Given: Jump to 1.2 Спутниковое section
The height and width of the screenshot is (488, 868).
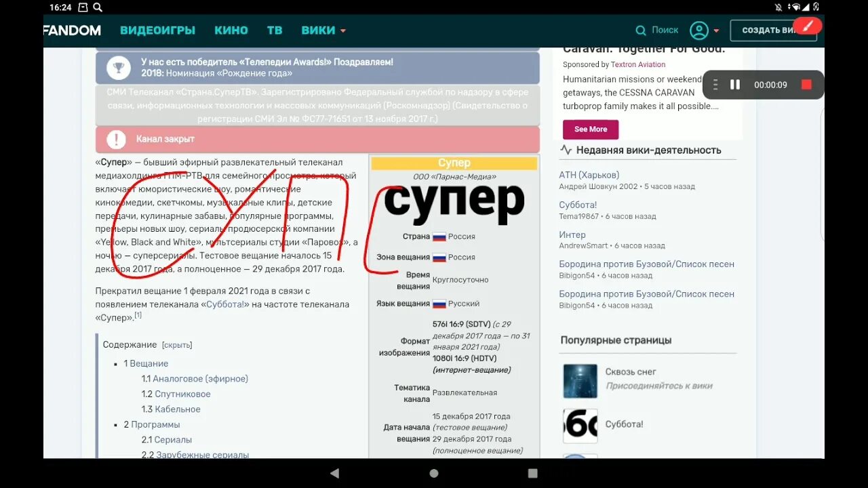Looking at the screenshot, I should point(176,394).
